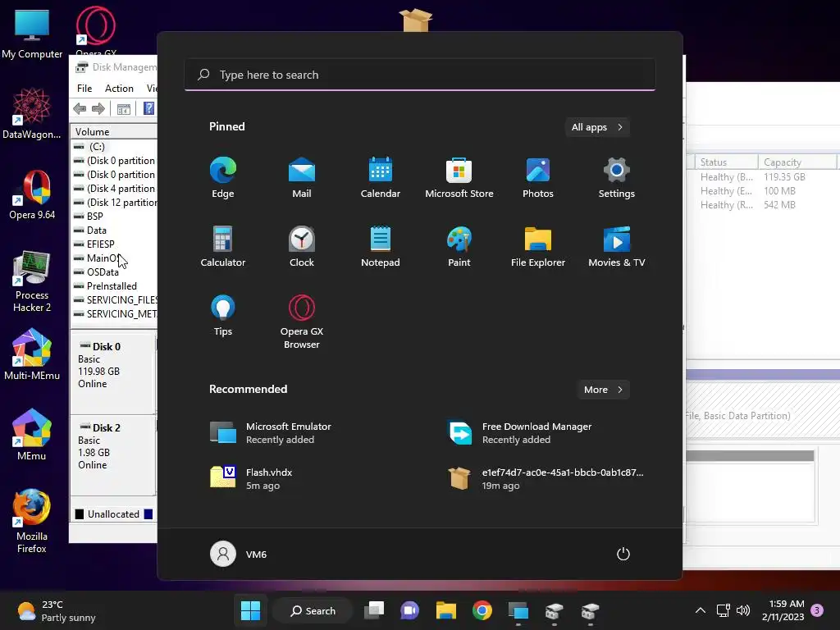Launch Process Hacker 2 shortcut
The image size is (840, 630).
click(x=32, y=281)
